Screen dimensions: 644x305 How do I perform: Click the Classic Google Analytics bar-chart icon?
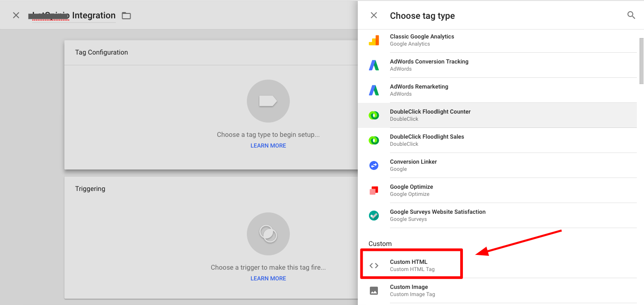(374, 40)
